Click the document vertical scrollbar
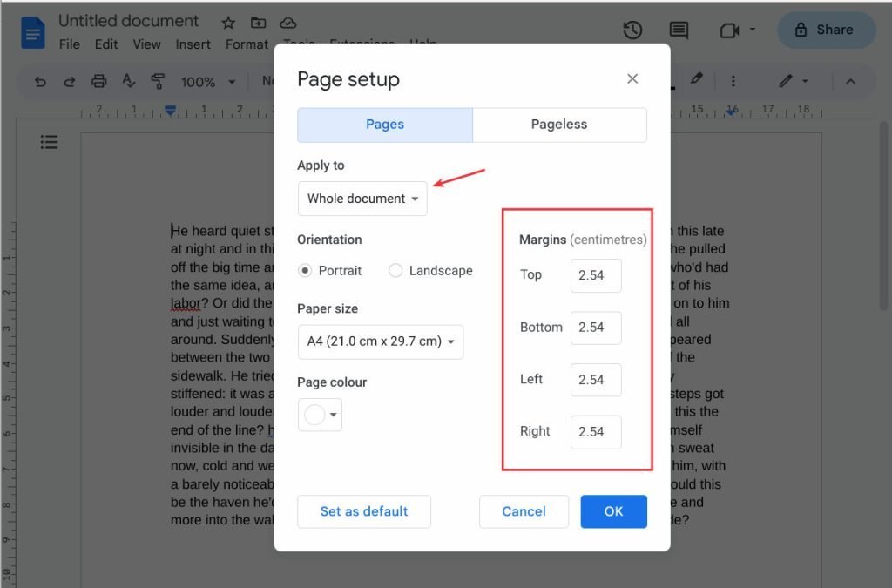The height and width of the screenshot is (588, 892). coord(883,216)
